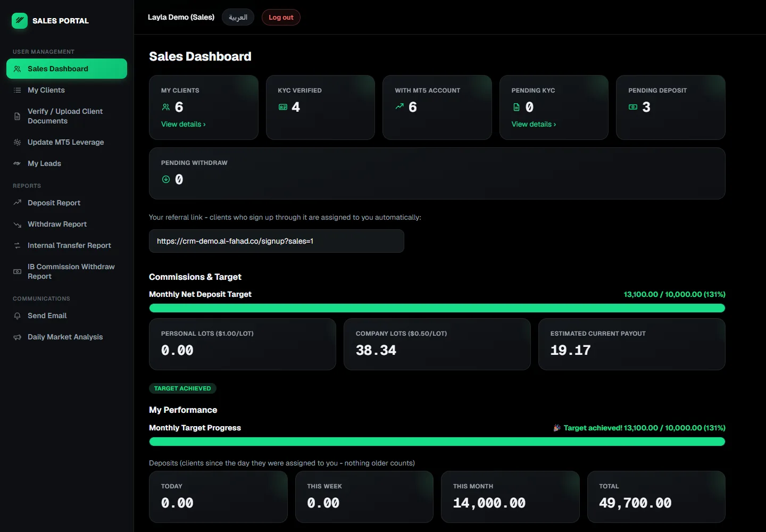Click the trend icon in With MT5 Account card
Viewport: 766px width, 532px height.
coord(399,107)
